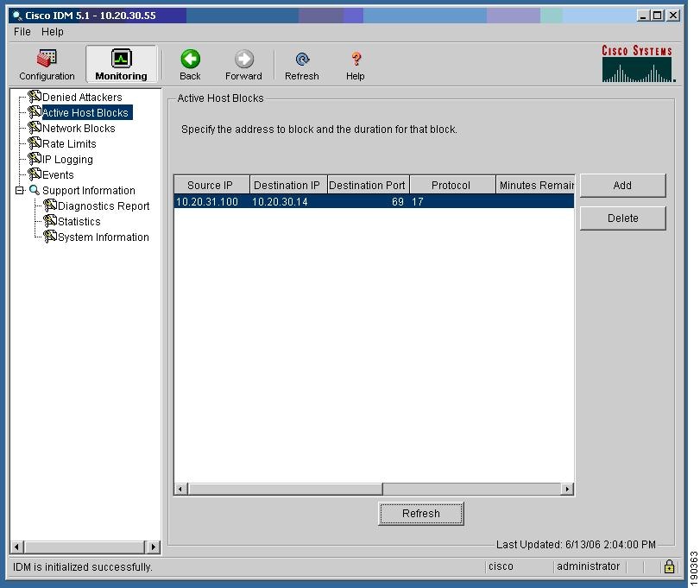Viewport: 700px width, 588px height.
Task: Click the Delete button
Action: tap(622, 218)
